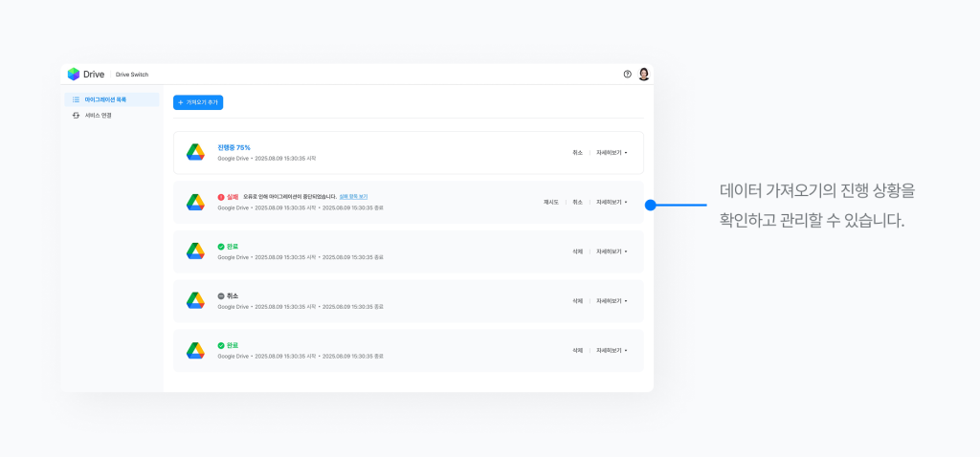Open the user profile avatar
Viewport: 980px width, 457px height.
point(644,75)
